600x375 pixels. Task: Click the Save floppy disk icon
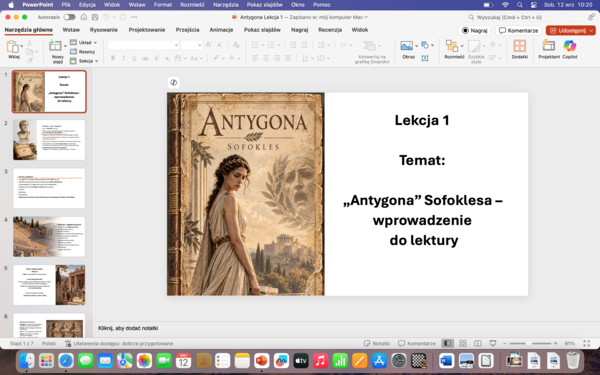coord(95,17)
